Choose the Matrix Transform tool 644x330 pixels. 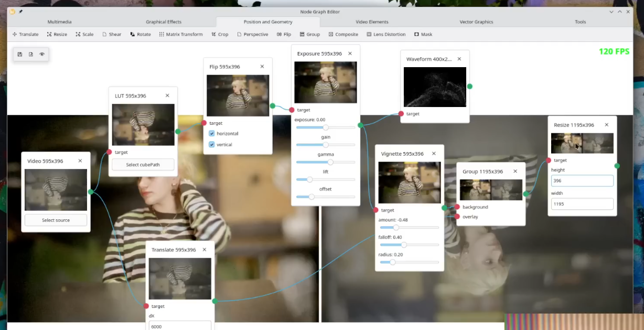tap(180, 34)
